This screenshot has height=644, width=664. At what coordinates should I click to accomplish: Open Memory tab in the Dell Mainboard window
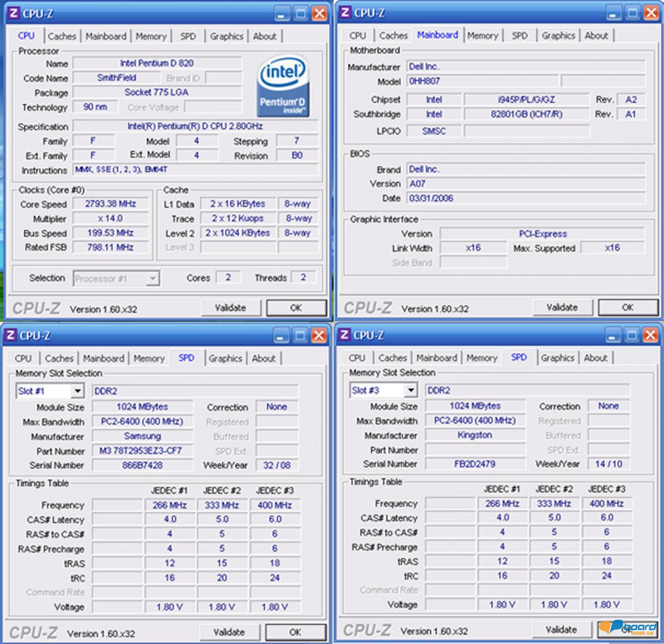click(x=483, y=36)
